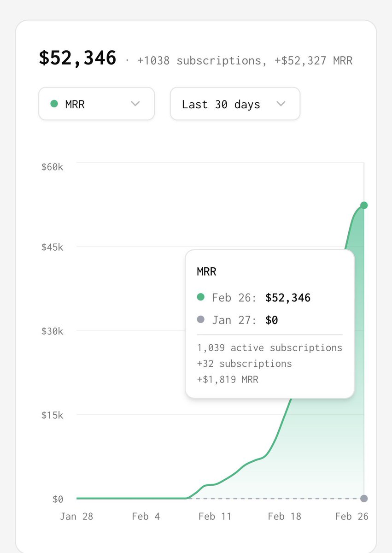Open the Last 30 days range dropdown
This screenshot has width=392, height=553.
[235, 104]
